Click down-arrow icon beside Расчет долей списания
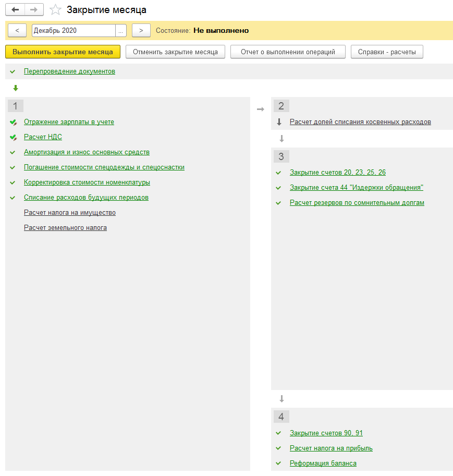This screenshot has width=453, height=476. (279, 122)
